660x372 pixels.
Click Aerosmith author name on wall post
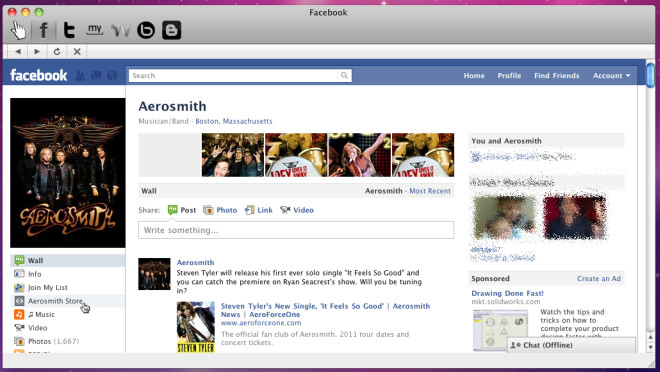click(x=195, y=263)
